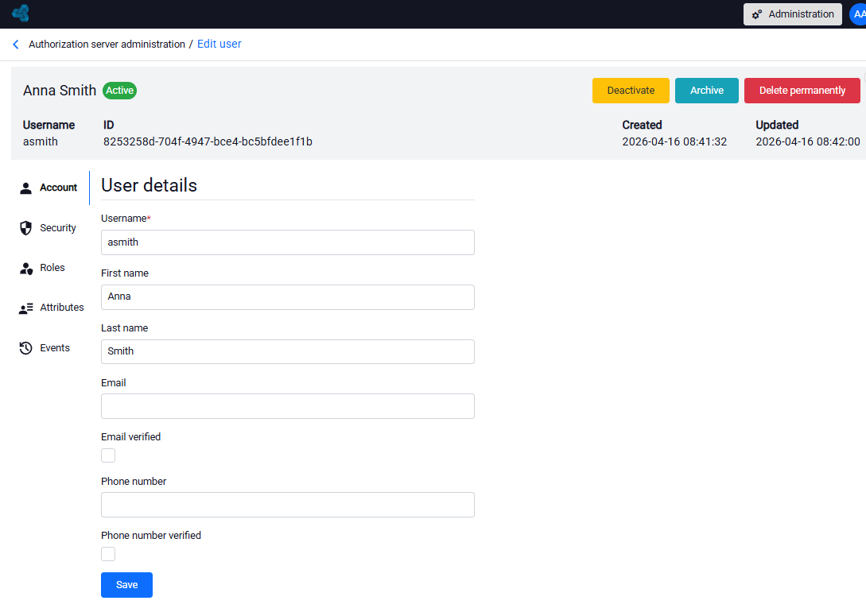Click the Delete permanently button
Image resolution: width=866 pixels, height=616 pixels.
coord(802,91)
